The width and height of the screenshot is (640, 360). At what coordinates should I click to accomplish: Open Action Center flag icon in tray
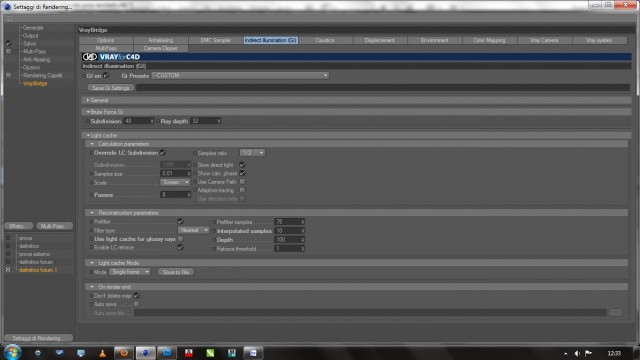point(588,353)
